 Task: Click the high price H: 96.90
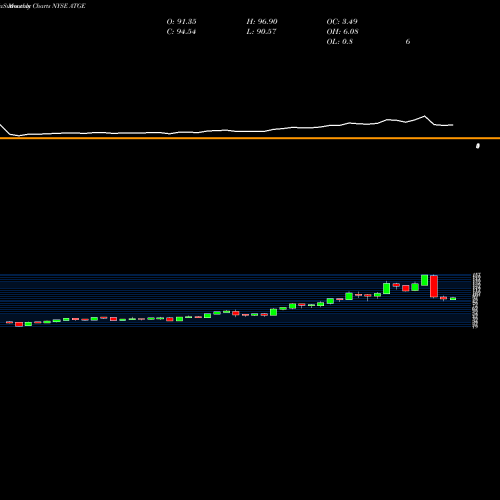(x=262, y=22)
